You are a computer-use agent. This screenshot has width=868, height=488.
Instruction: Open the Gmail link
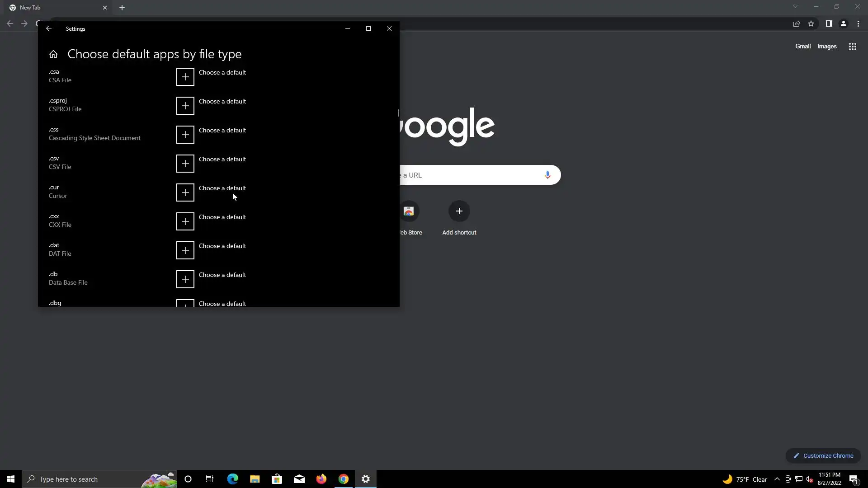[x=802, y=47]
